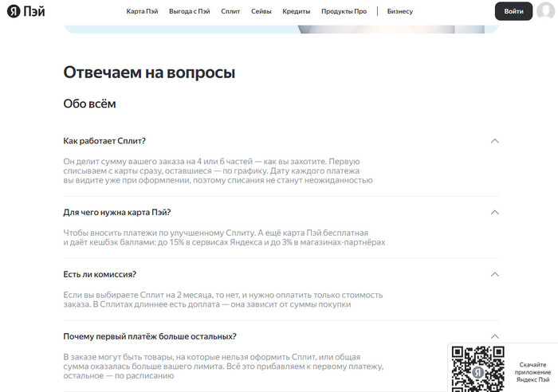Click the Яндекс Пэй app QR code
Image resolution: width=558 pixels, height=392 pixels.
pos(478,369)
